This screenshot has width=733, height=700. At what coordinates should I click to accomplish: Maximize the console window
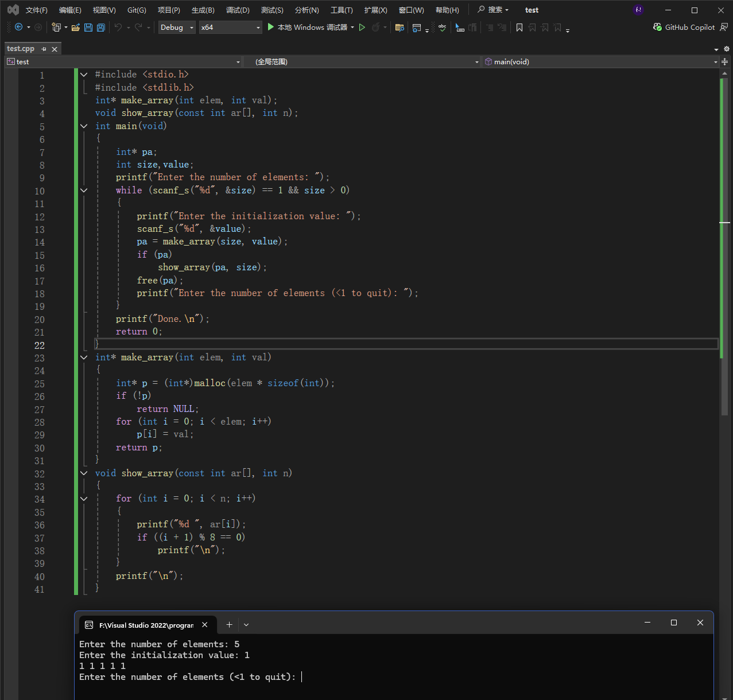coord(674,623)
